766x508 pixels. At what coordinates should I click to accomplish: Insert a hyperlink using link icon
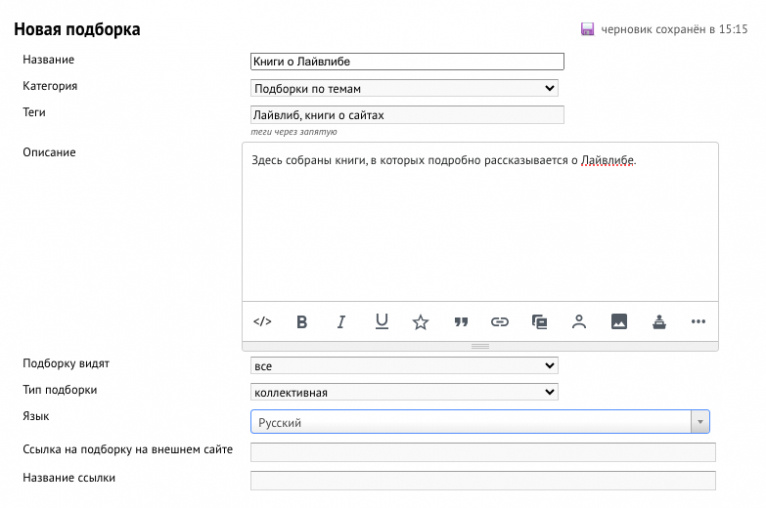tap(500, 322)
